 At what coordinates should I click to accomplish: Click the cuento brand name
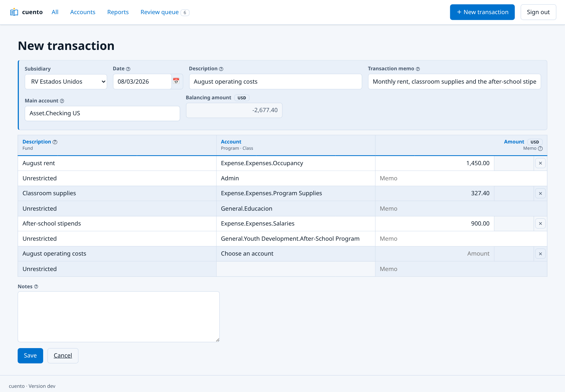32,12
